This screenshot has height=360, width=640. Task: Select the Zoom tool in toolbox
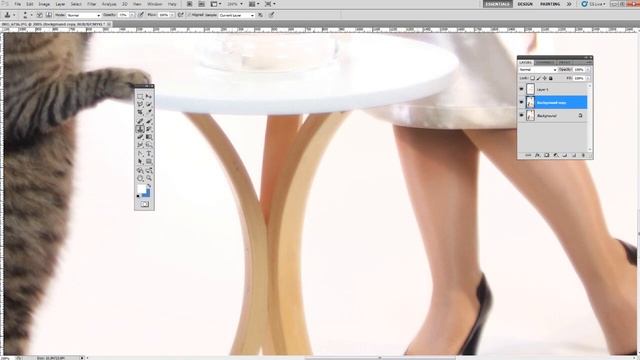point(149,178)
